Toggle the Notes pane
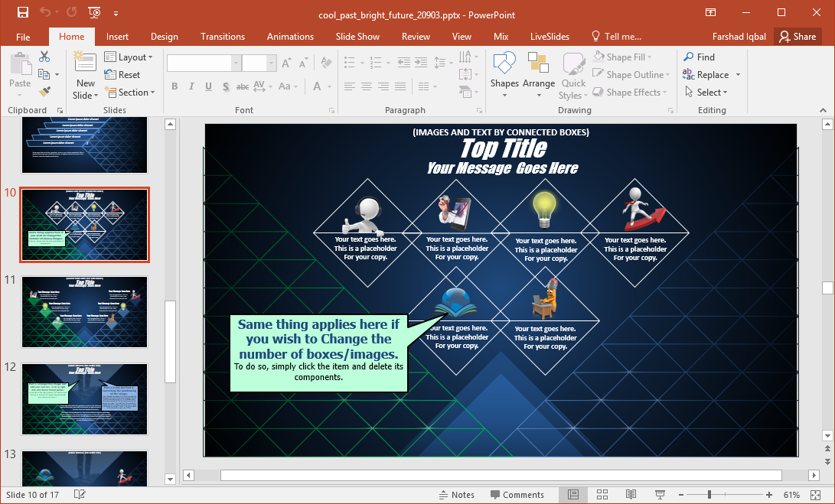This screenshot has width=835, height=504. (456, 495)
